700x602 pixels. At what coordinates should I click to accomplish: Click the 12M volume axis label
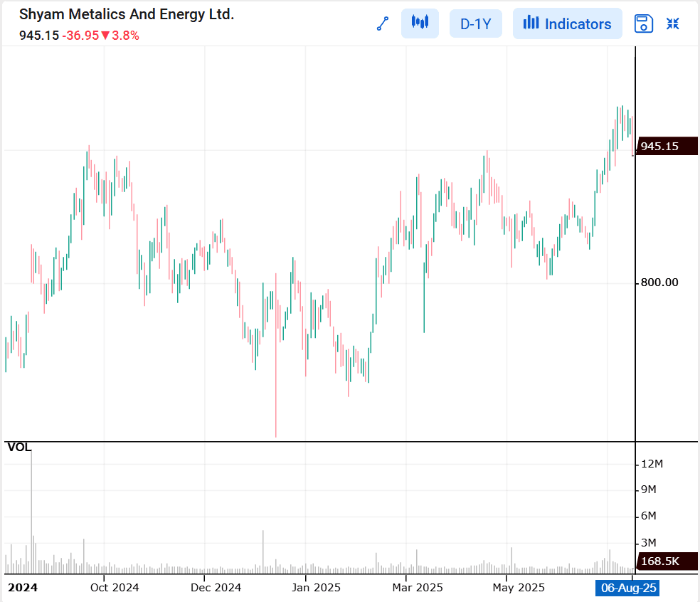coord(652,464)
